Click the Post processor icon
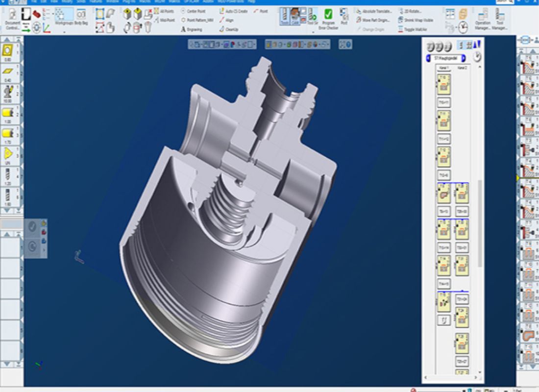This screenshot has height=392, width=539. [x=344, y=17]
